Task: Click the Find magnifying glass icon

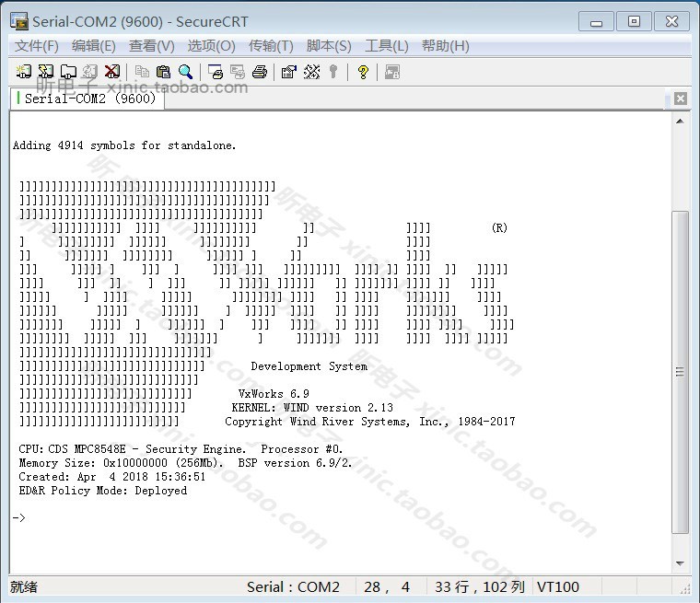Action: 186,72
